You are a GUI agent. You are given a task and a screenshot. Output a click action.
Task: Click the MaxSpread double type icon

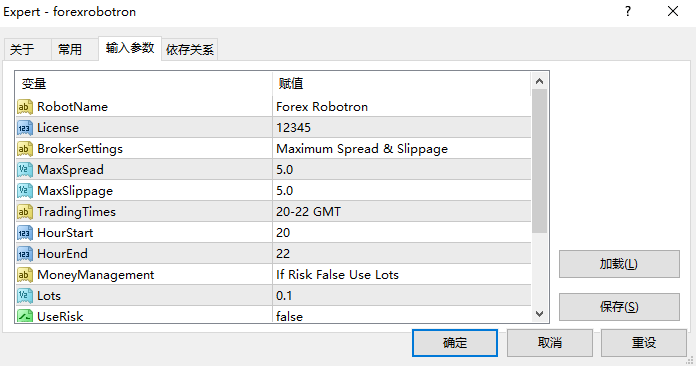pos(24,169)
